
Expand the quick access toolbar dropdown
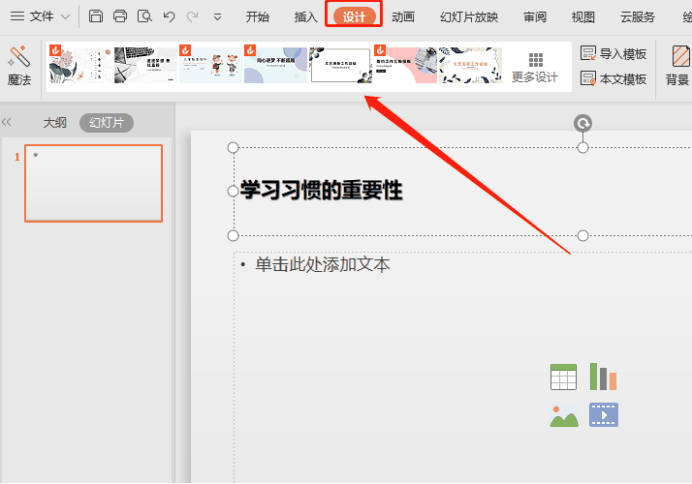[x=217, y=17]
